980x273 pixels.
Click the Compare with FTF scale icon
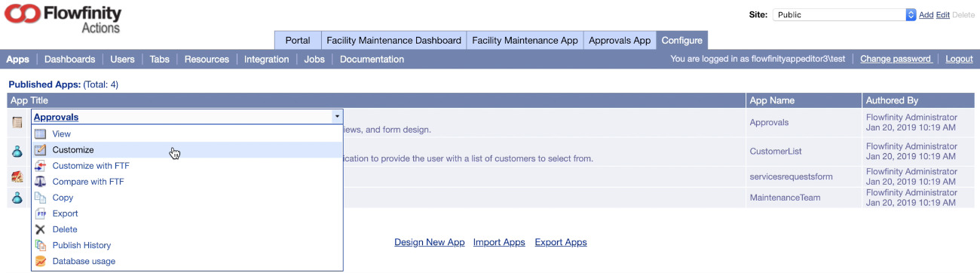[41, 182]
